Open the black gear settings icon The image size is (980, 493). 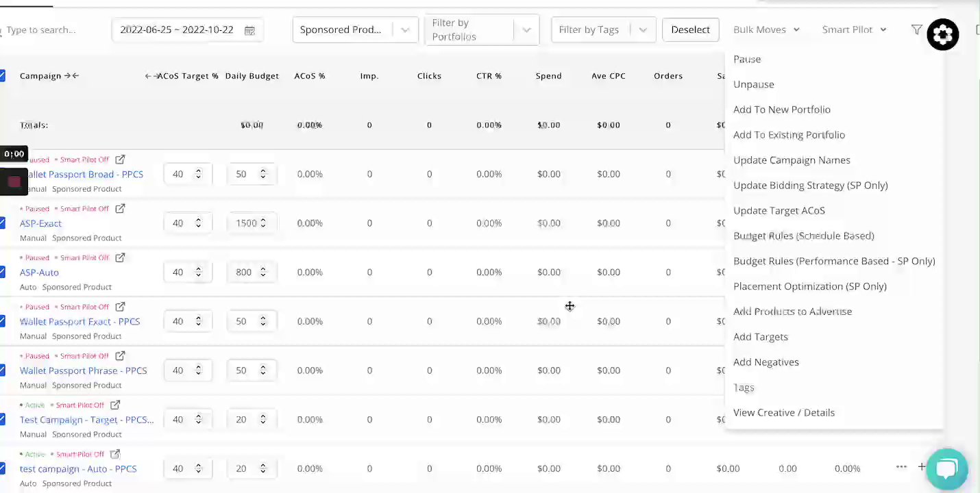point(942,34)
